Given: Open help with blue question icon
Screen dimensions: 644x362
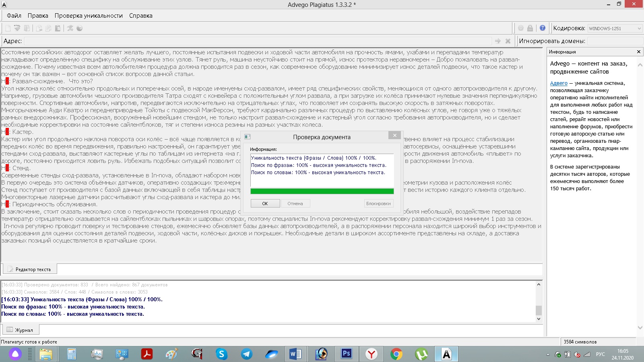Looking at the screenshot, I should click(543, 28).
